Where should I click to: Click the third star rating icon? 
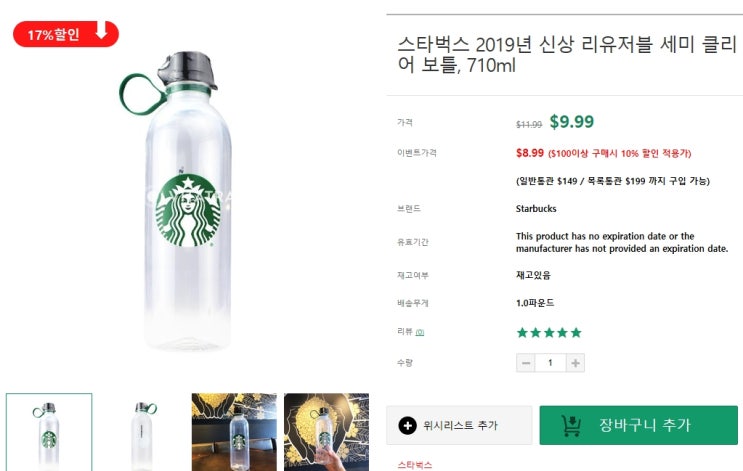click(x=549, y=332)
